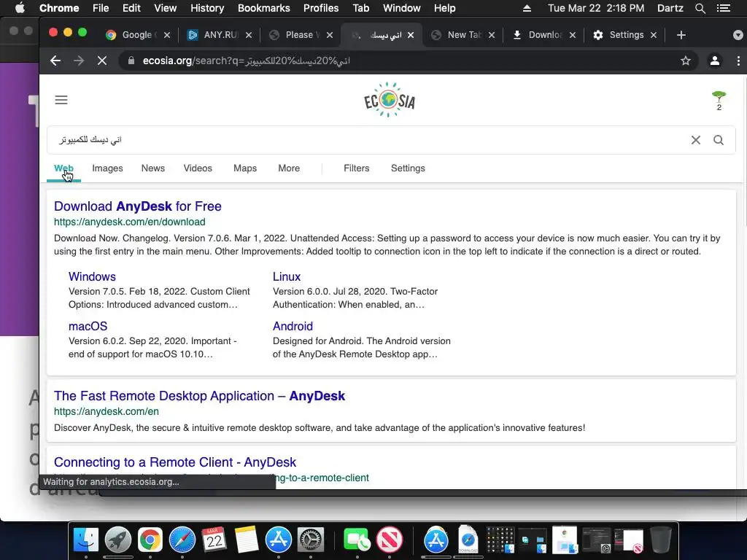Open the Windows sublink
The image size is (747, 560).
click(92, 276)
